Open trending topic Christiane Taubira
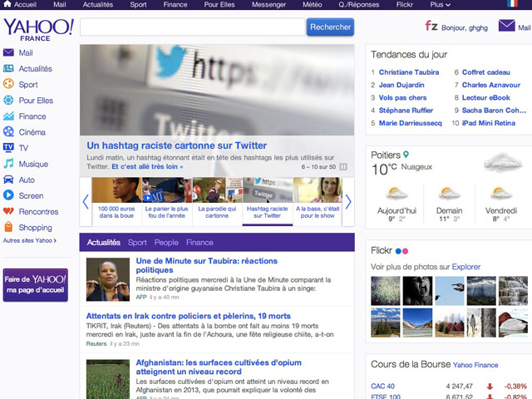This screenshot has width=532, height=399. [409, 72]
